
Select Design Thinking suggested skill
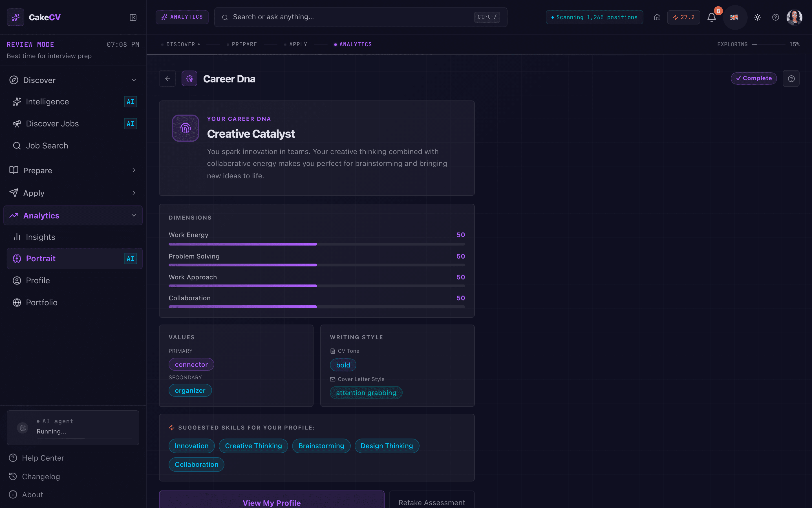coord(387,446)
